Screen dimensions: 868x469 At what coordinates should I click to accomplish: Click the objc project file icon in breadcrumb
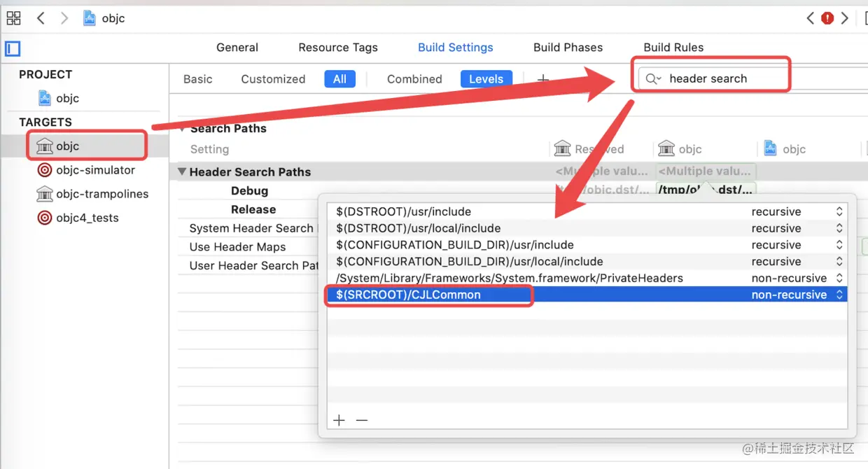(90, 18)
